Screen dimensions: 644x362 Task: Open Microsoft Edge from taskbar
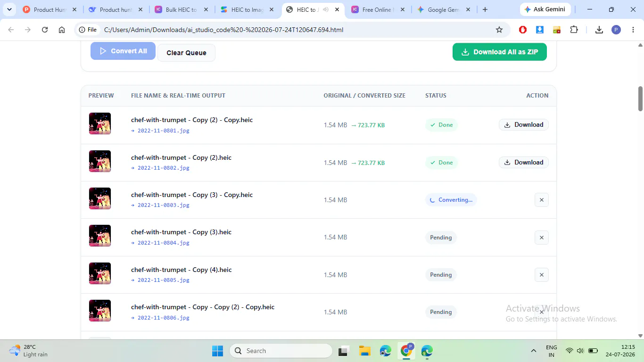[386, 351]
